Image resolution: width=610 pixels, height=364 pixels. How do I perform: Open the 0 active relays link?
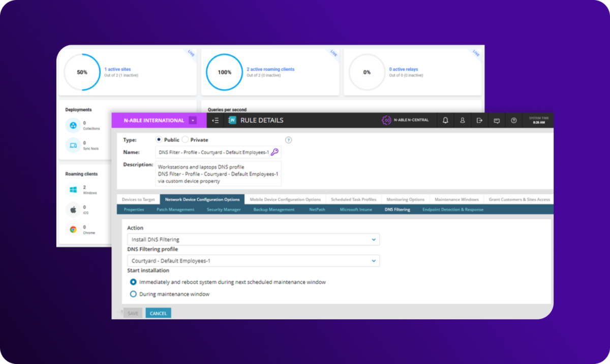point(404,69)
